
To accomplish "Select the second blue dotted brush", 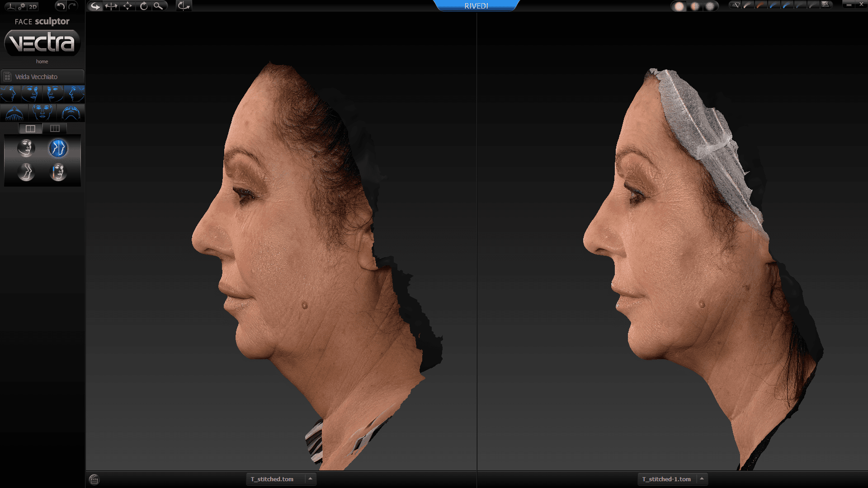I will (x=787, y=5).
